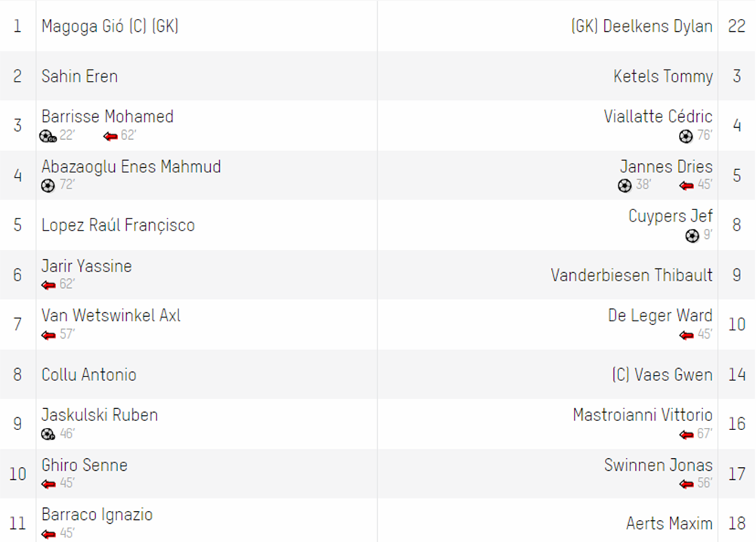Open player Magoga Gió's name
The height and width of the screenshot is (542, 756).
coord(82,26)
